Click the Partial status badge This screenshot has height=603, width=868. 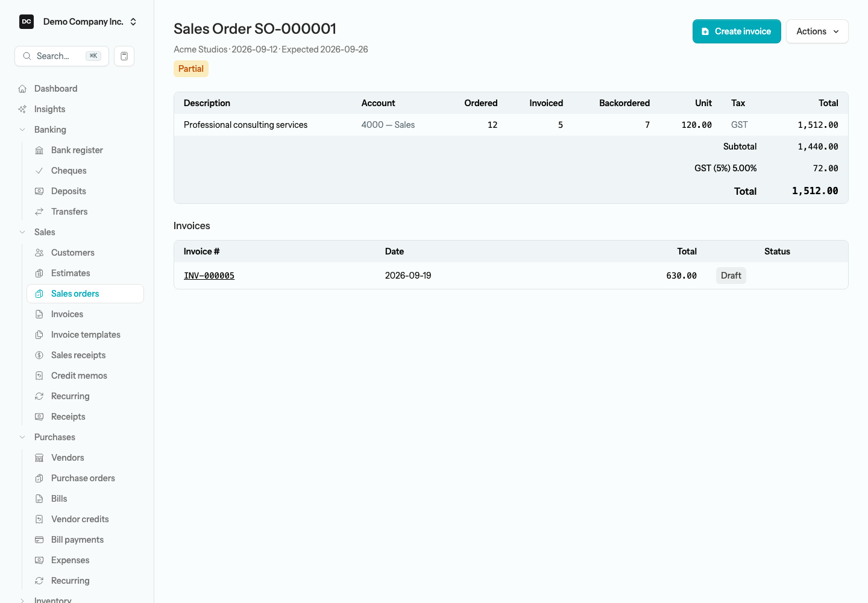191,69
